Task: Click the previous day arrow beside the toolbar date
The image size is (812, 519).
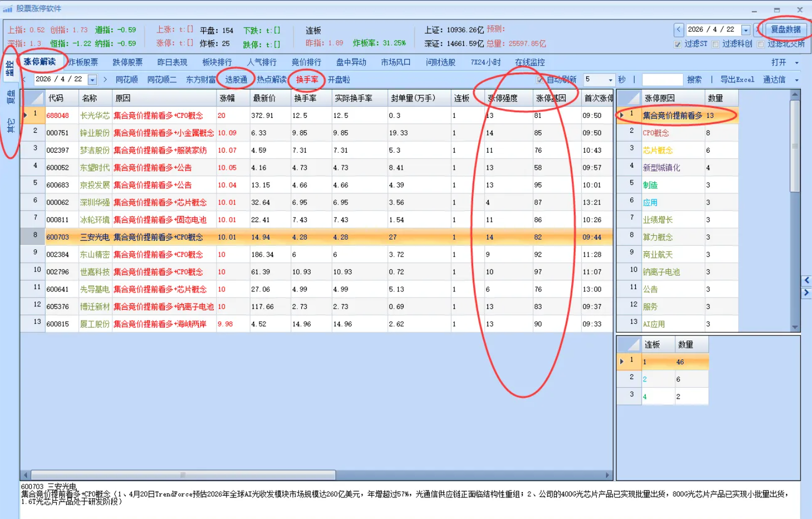Action: (24, 79)
